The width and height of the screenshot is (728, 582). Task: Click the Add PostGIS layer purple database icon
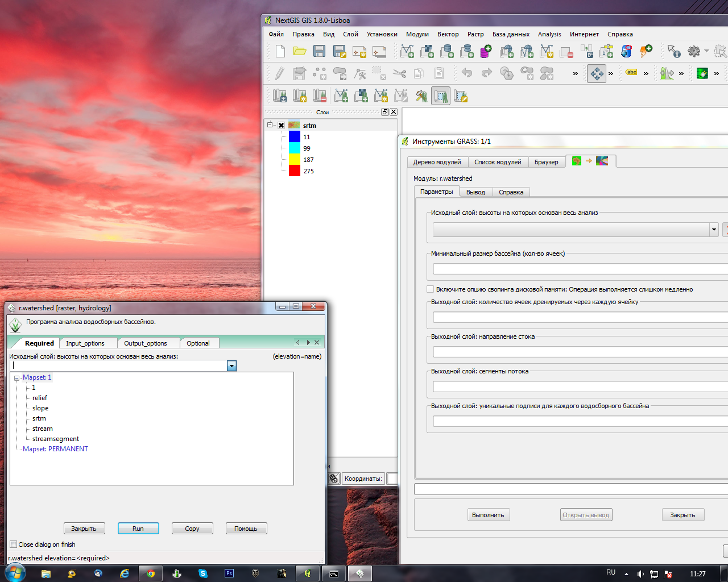486,52
